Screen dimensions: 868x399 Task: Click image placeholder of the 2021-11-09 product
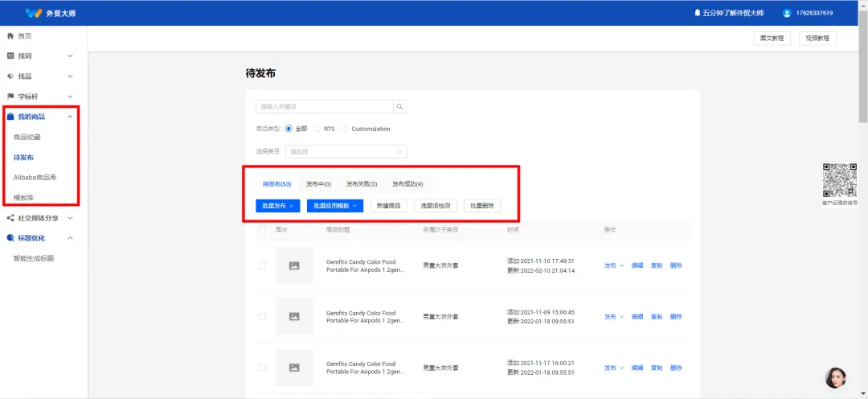pyautogui.click(x=294, y=316)
